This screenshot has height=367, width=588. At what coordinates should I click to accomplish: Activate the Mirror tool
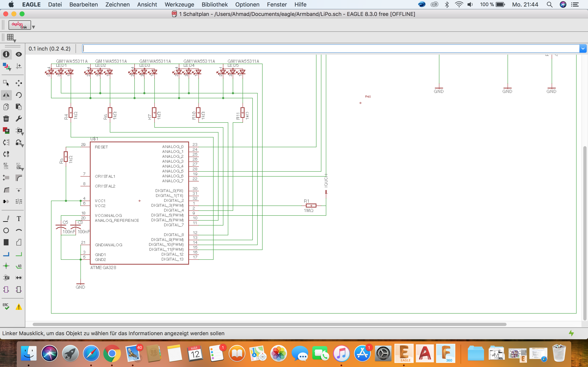pyautogui.click(x=6, y=95)
